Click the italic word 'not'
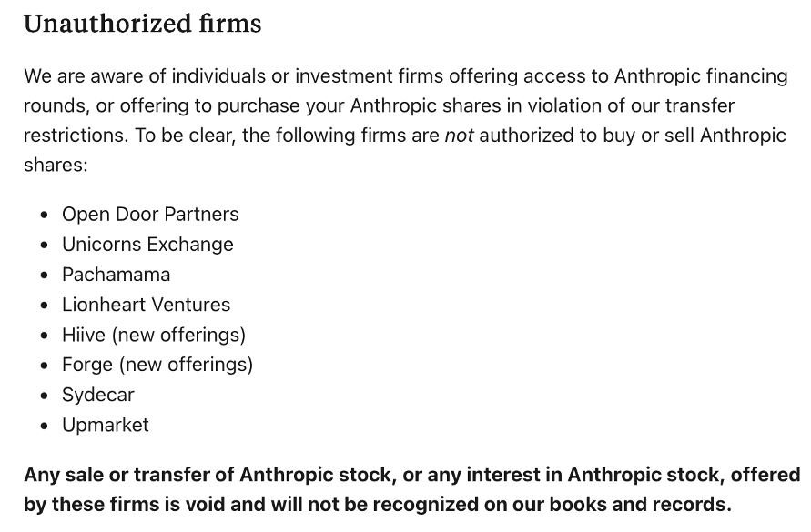This screenshot has height=532, width=811. [459, 136]
